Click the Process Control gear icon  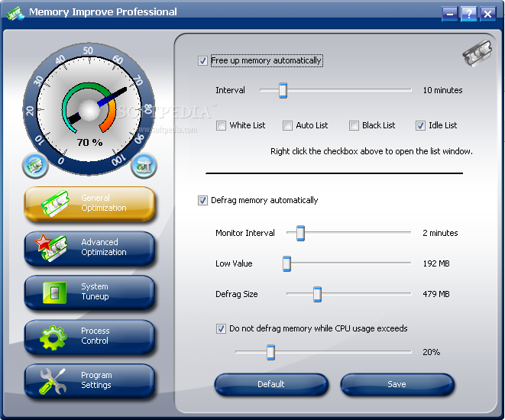53,338
